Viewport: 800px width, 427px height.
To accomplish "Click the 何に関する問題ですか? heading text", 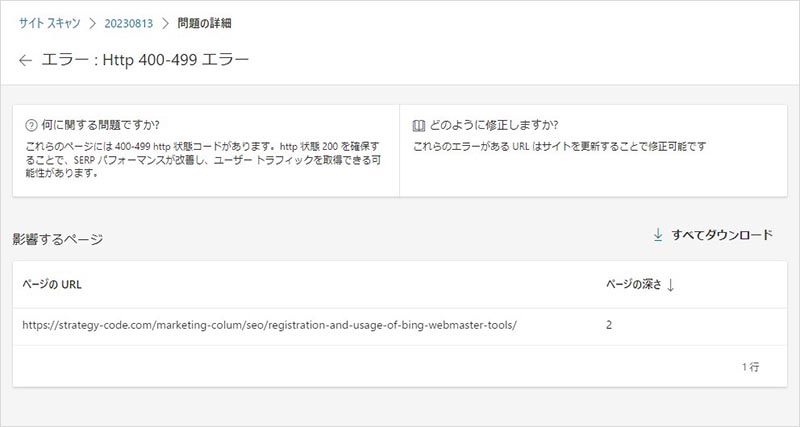I will [x=103, y=126].
